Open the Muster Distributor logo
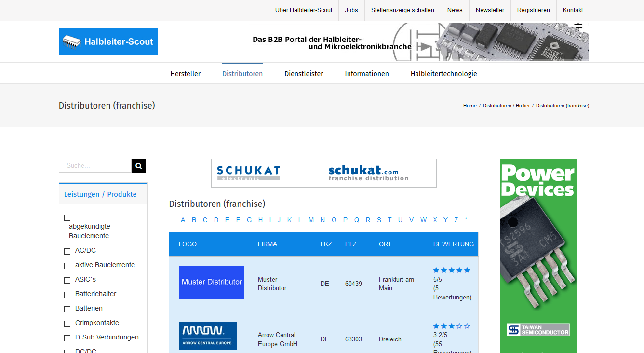This screenshot has height=353, width=644. 212,282
